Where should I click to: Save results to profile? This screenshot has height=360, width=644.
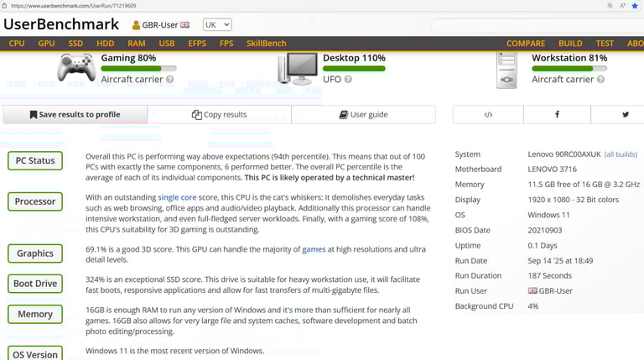coord(75,115)
